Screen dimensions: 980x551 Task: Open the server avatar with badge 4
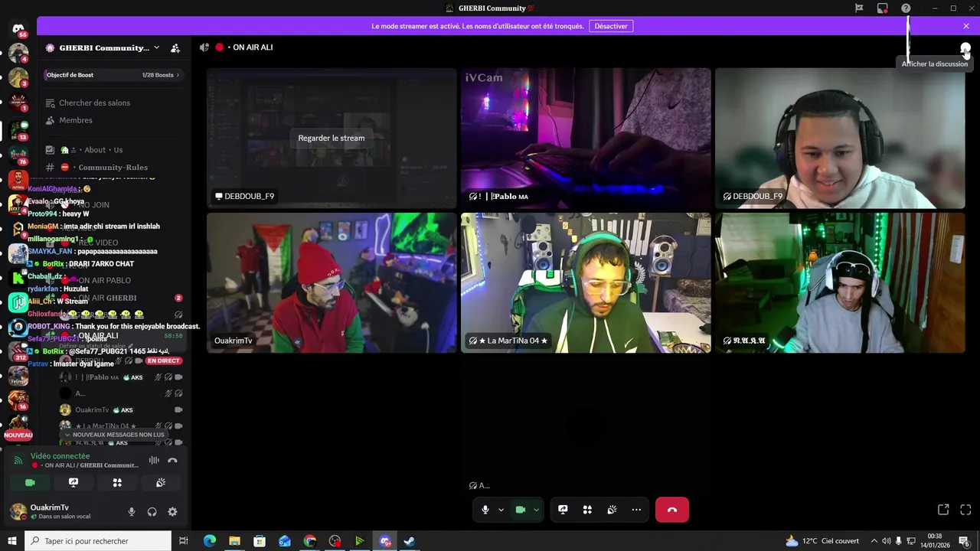coord(18,54)
